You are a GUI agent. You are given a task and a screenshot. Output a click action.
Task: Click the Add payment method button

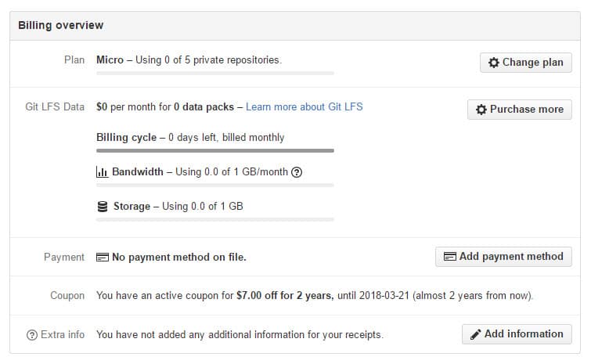[x=503, y=256]
